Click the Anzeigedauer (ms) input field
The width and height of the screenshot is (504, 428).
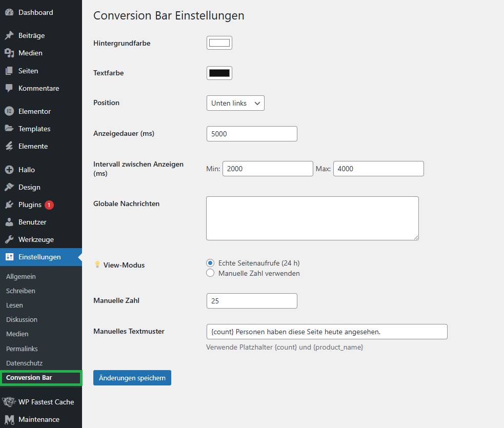point(252,134)
